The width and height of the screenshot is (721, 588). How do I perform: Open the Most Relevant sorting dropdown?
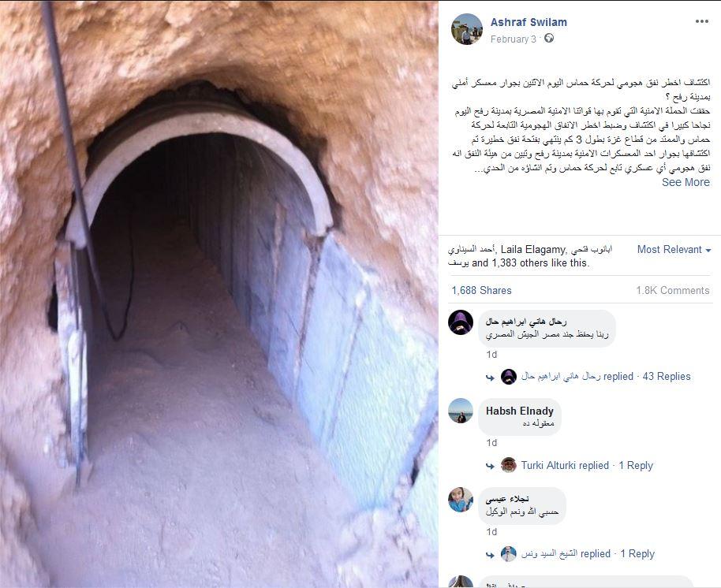(674, 249)
